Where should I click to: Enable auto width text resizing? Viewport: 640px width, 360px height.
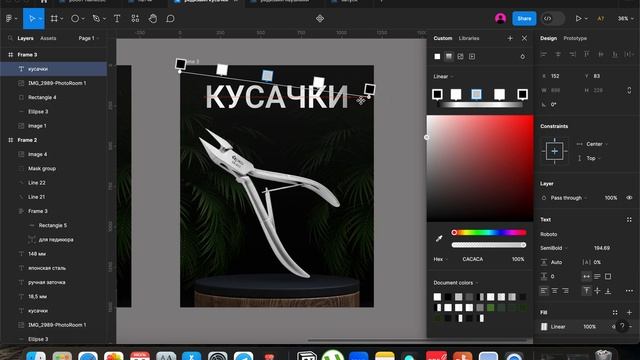587,276
